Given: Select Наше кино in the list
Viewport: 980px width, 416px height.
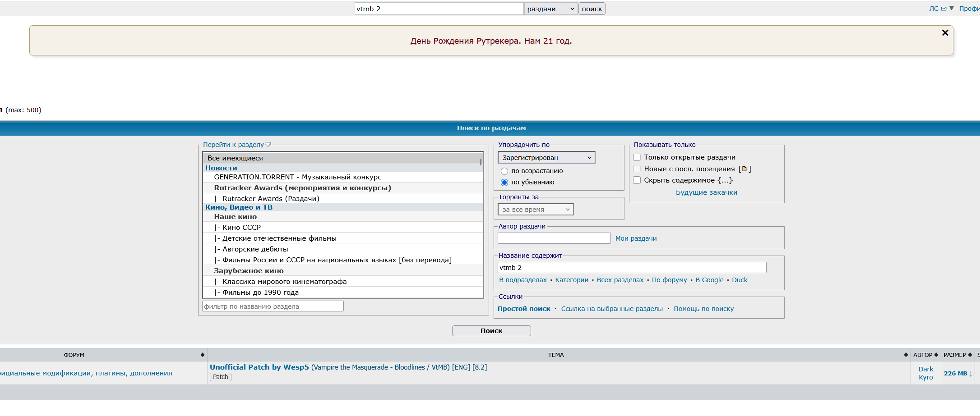Looking at the screenshot, I should (343, 217).
